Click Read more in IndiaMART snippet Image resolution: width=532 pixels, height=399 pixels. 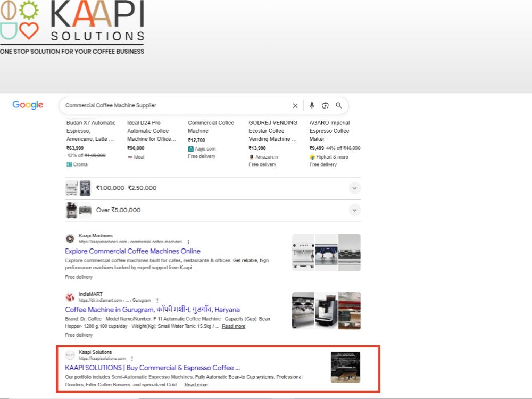[234, 326]
